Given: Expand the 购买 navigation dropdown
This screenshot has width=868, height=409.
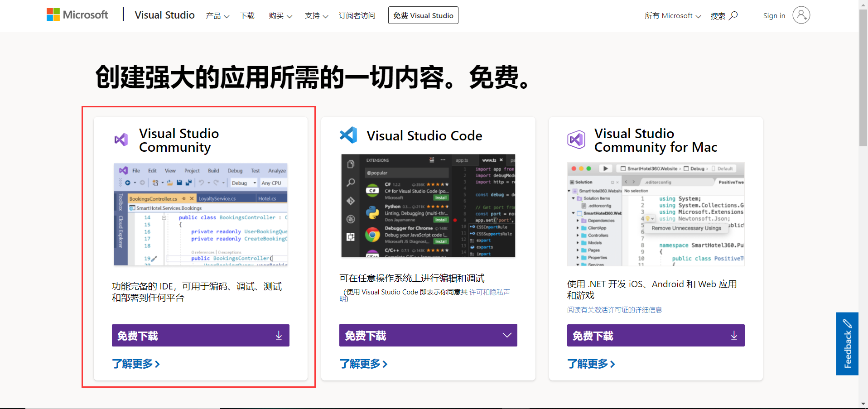Looking at the screenshot, I should click(280, 15).
